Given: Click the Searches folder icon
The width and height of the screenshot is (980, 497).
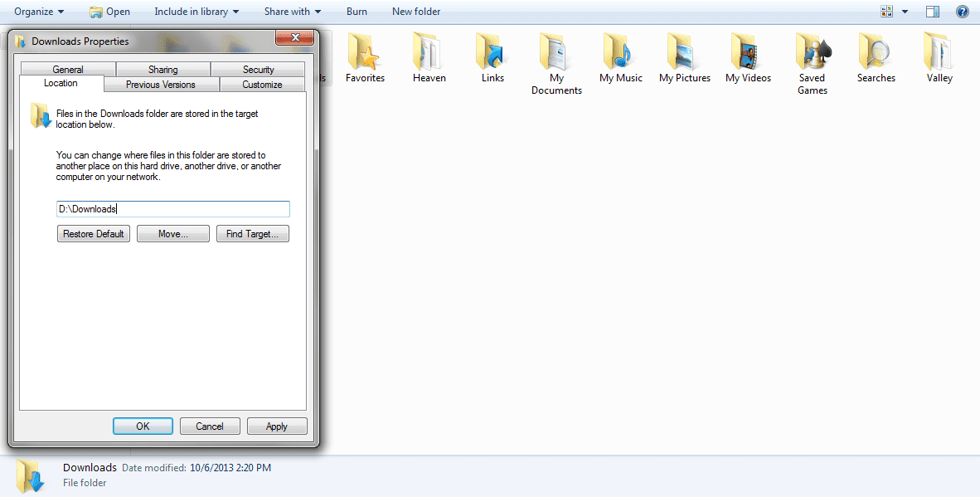Looking at the screenshot, I should [876, 52].
